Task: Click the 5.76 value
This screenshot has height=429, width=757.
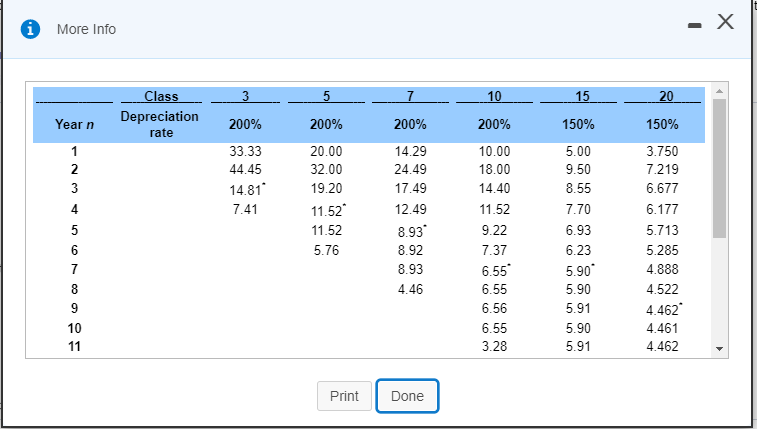Action: (326, 250)
